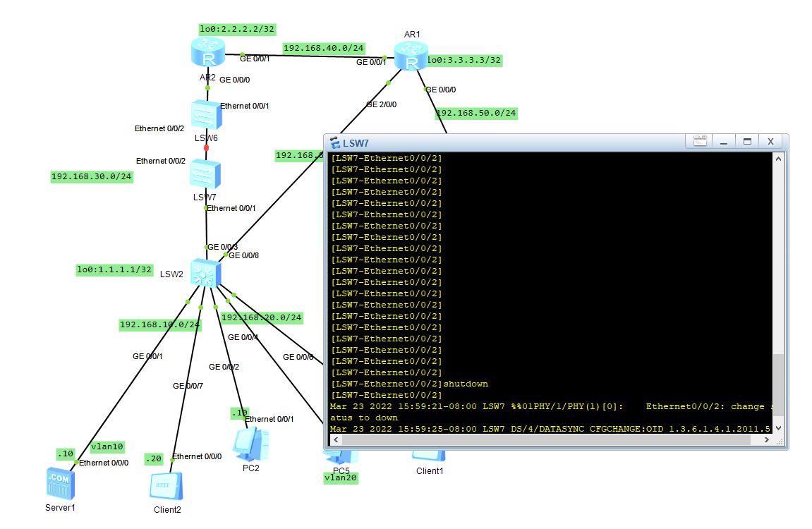Select the LSW6 switch icon
The image size is (812, 529).
point(206,115)
